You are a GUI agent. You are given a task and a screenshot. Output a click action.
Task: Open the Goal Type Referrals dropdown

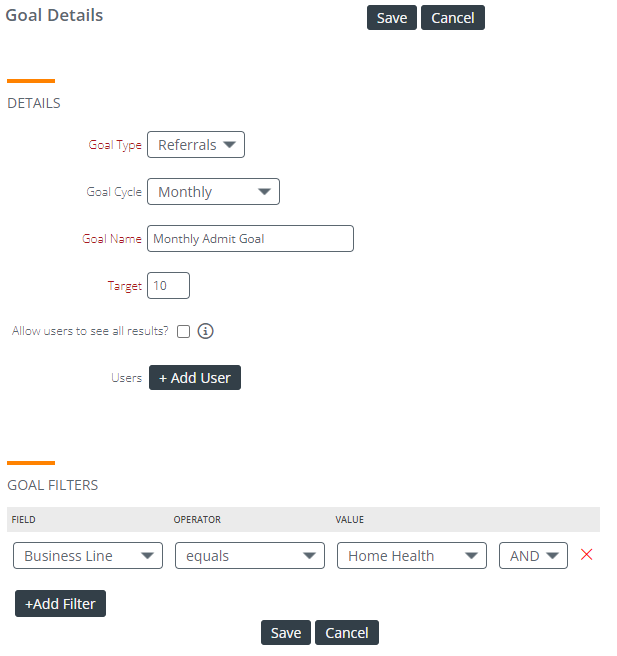pyautogui.click(x=196, y=145)
